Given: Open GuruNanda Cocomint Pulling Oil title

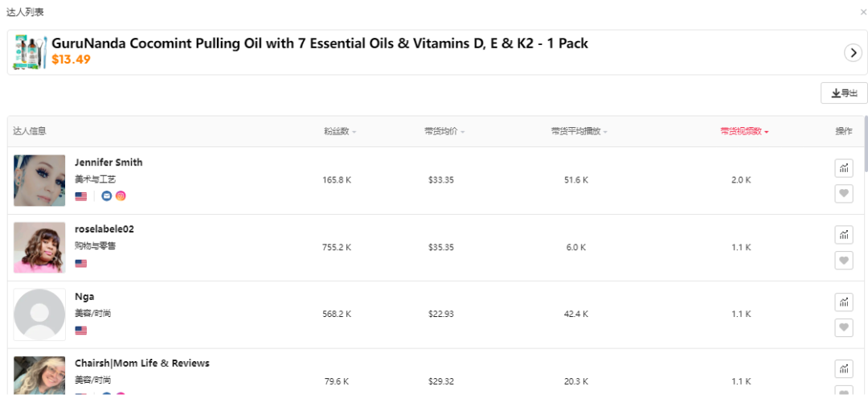Looking at the screenshot, I should point(320,43).
